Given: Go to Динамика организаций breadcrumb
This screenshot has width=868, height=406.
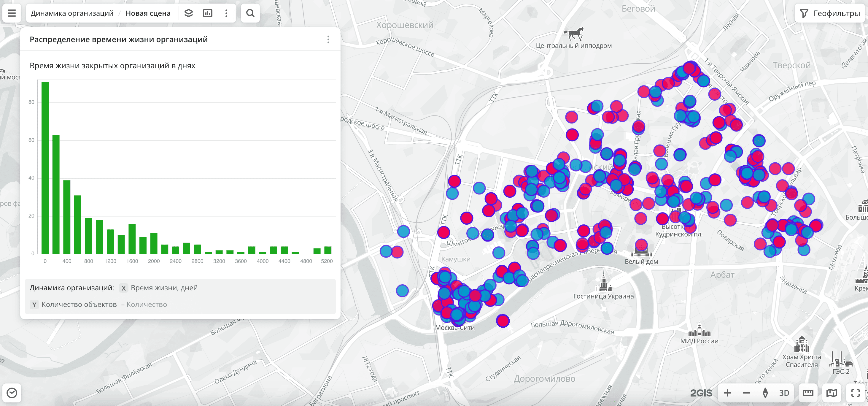Looking at the screenshot, I should click(x=72, y=13).
